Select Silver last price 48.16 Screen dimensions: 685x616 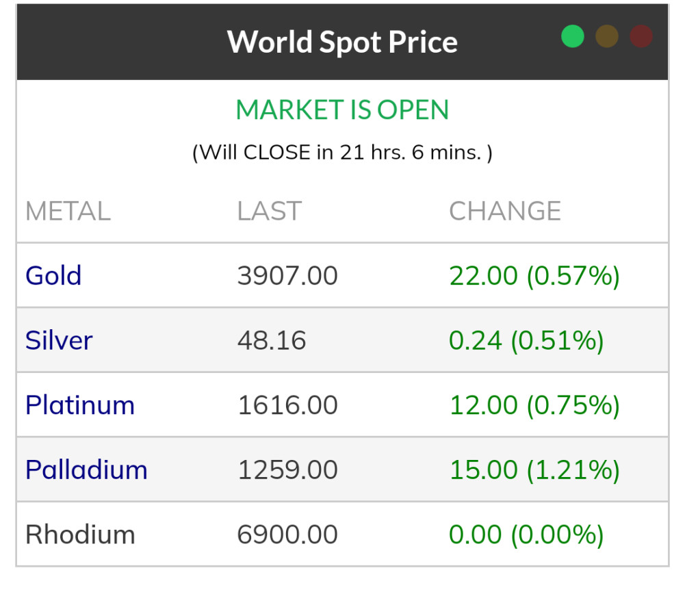click(x=272, y=340)
